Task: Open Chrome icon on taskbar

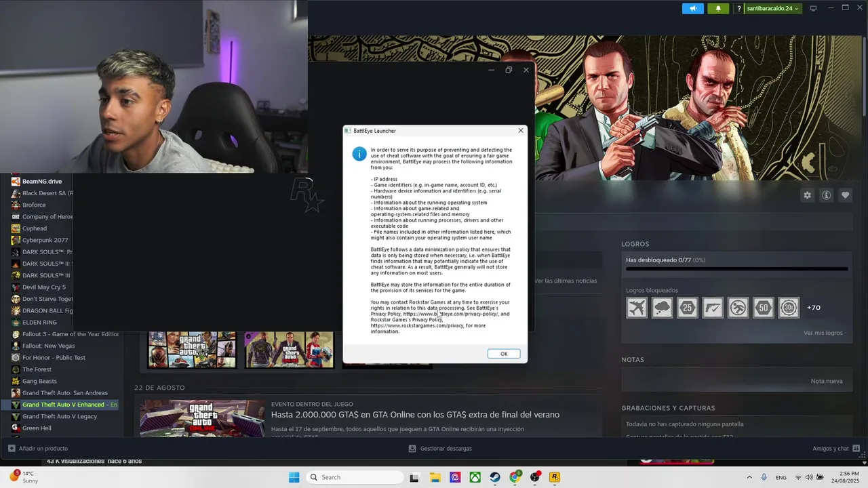Action: pyautogui.click(x=515, y=477)
